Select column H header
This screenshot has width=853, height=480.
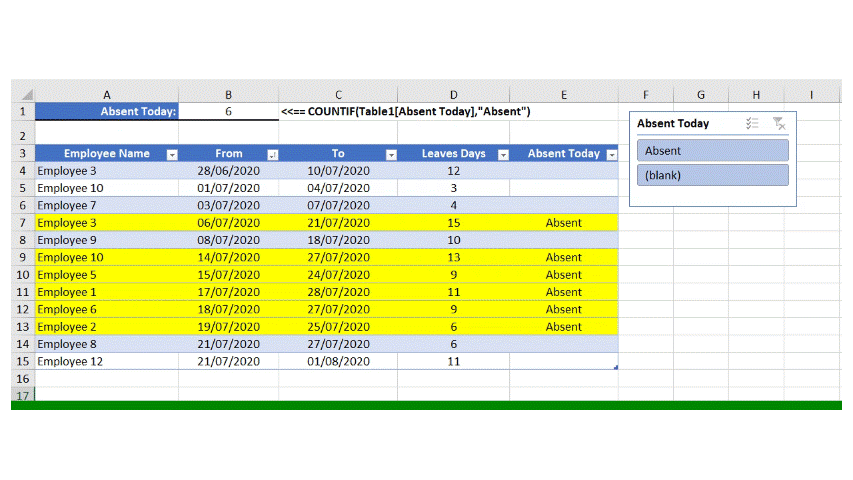(756, 95)
